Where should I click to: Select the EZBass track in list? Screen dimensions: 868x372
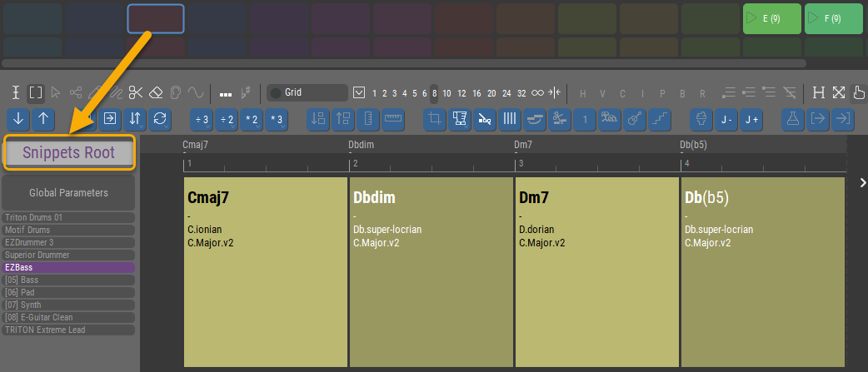68,268
